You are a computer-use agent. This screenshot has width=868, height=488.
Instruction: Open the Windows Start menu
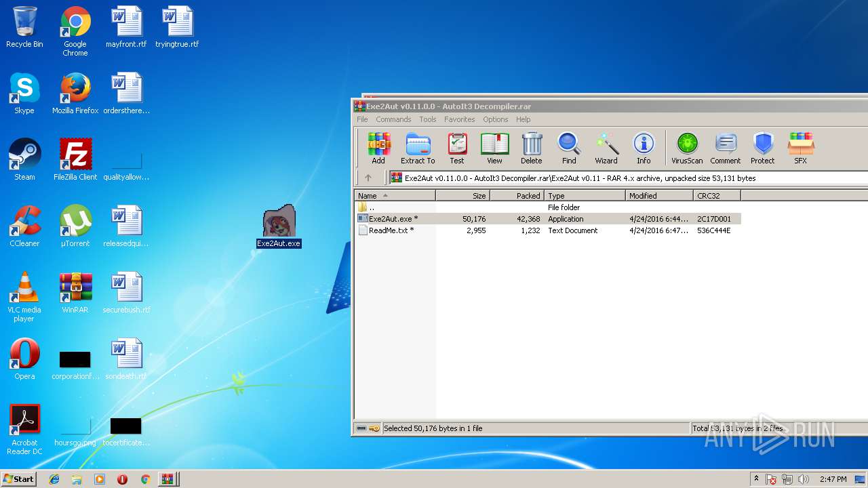(x=19, y=479)
